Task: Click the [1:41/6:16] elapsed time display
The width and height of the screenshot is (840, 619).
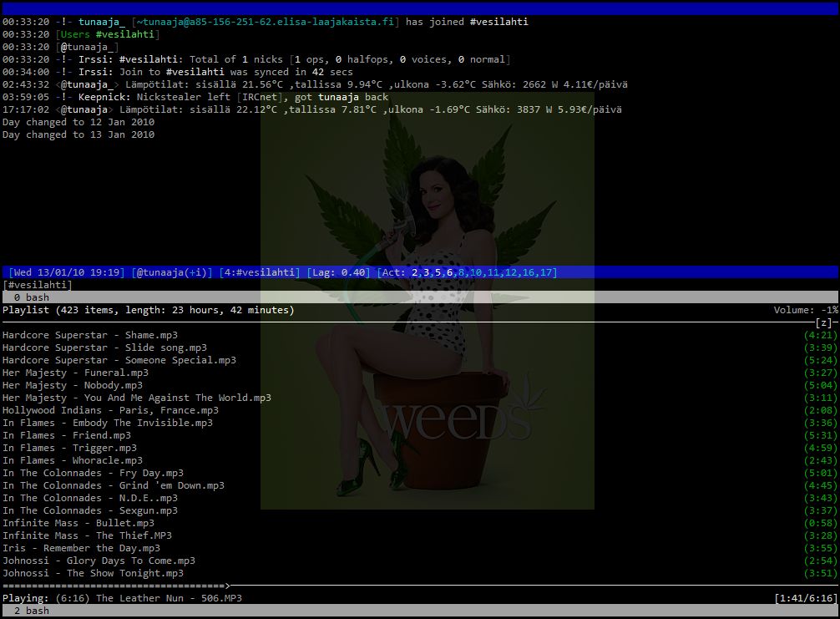Action: coord(806,598)
